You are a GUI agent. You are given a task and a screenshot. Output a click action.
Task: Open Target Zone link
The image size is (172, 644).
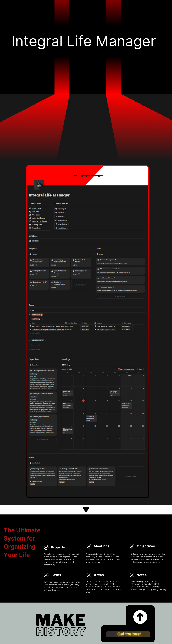[x=35, y=228]
